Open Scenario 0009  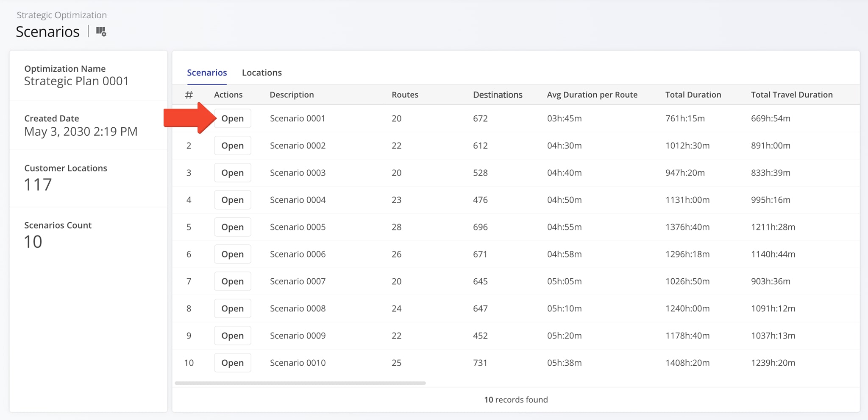point(232,336)
